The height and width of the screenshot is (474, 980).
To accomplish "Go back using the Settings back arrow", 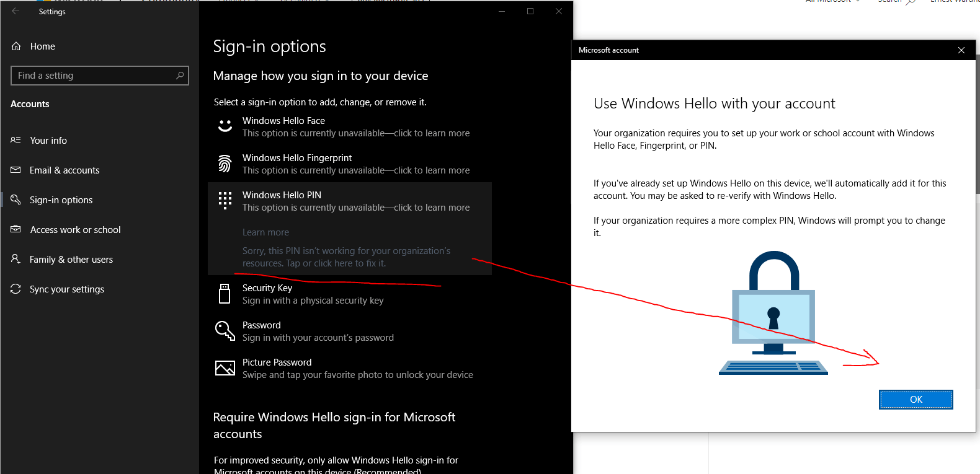I will (16, 11).
